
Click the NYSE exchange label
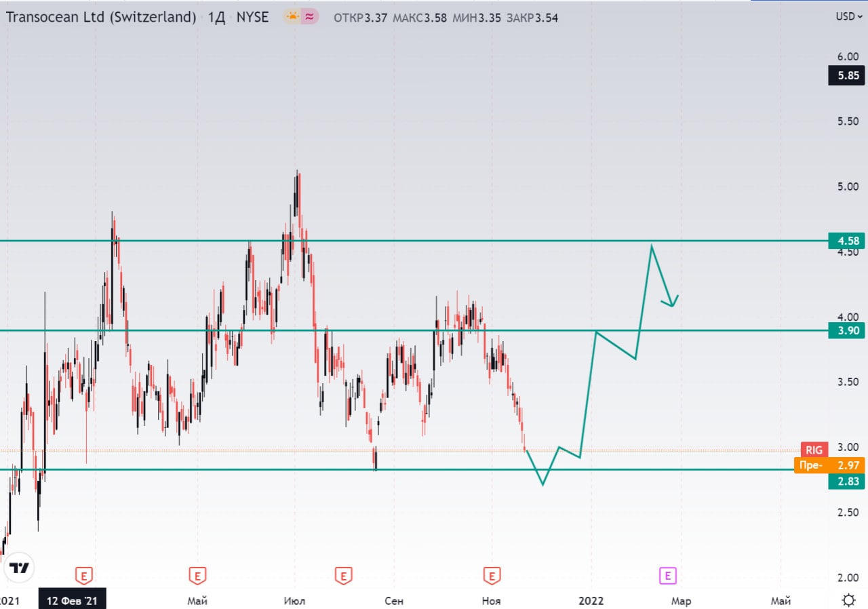(x=252, y=18)
